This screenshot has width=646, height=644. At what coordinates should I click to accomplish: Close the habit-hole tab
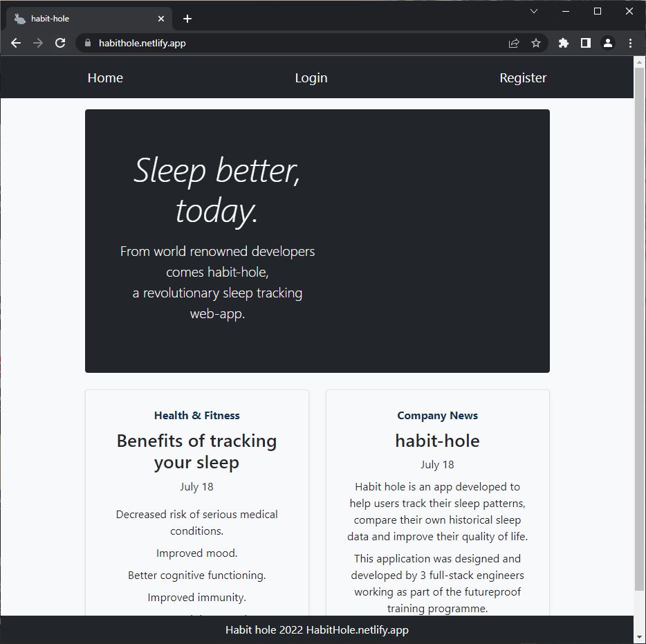click(x=162, y=19)
